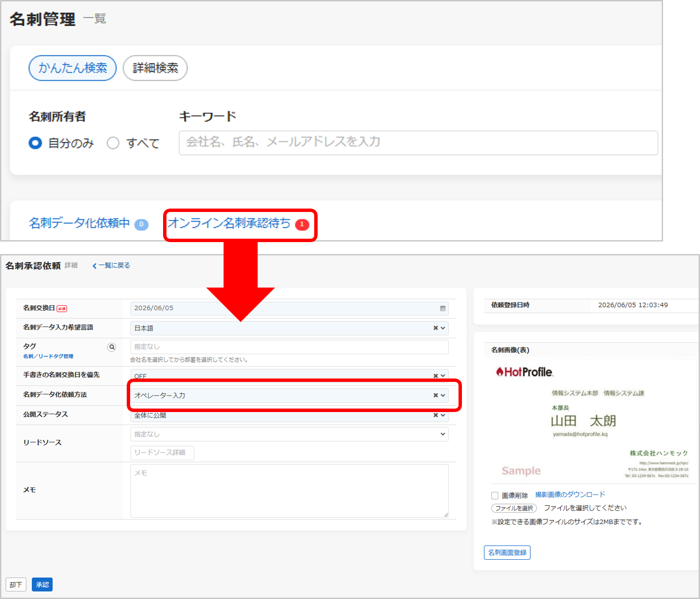Open the calendar icon for 名刺交換日
Viewport: 700px width, 599px height.
(443, 309)
